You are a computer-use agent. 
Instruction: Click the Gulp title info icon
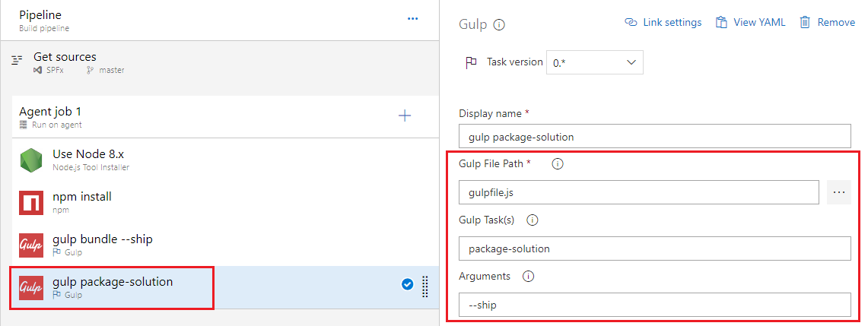(x=499, y=24)
